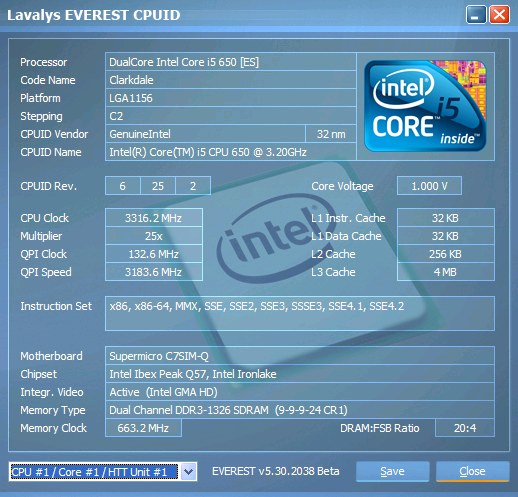Click the platform value LGA1156
Screen dimensions: 518x497
coord(231,98)
